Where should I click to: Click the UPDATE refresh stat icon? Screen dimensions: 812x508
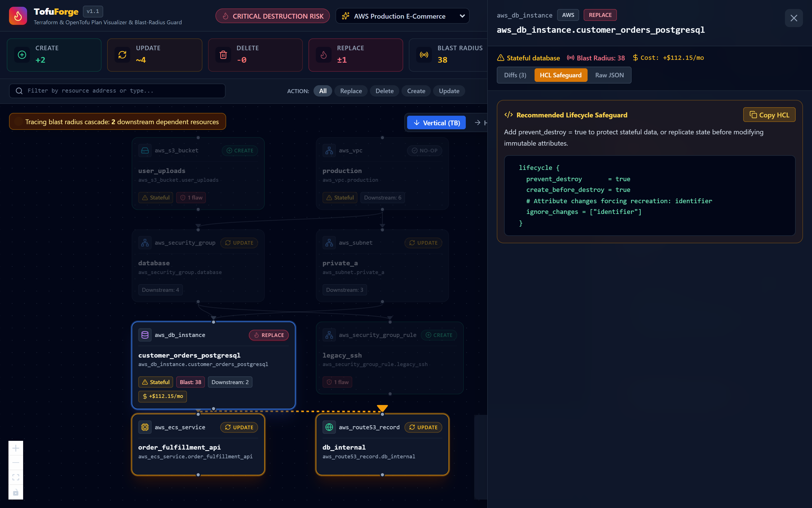pos(122,54)
